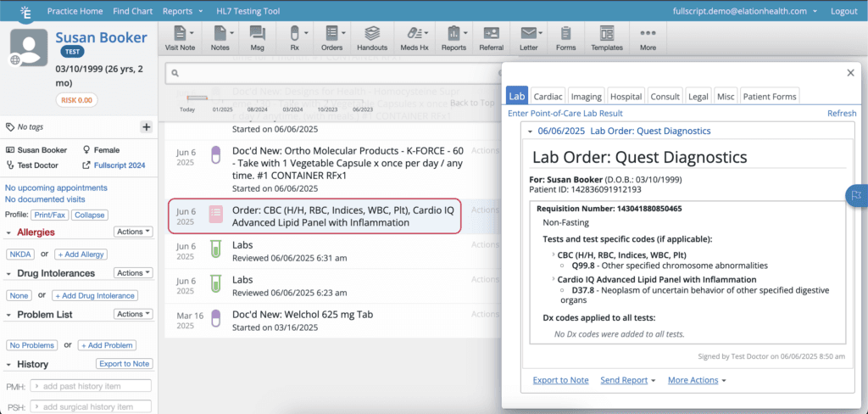Collapse the Problem List section
868x414 pixels.
point(9,314)
